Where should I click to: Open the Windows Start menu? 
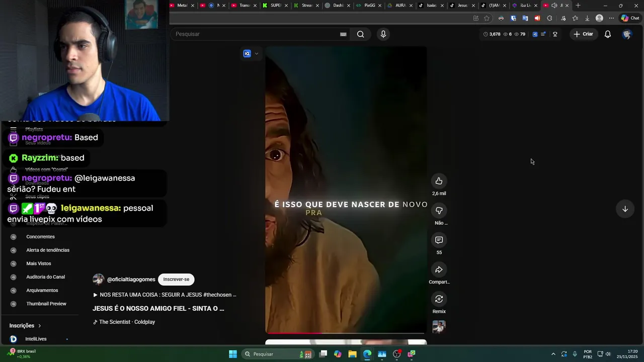point(233,354)
